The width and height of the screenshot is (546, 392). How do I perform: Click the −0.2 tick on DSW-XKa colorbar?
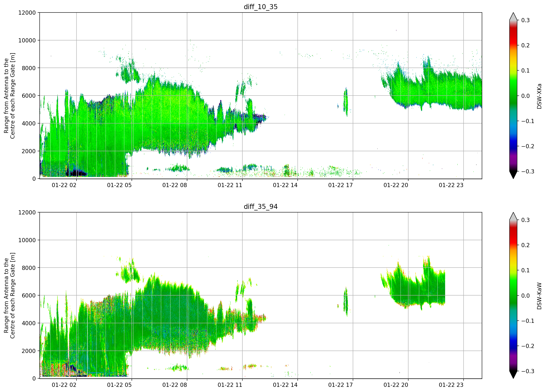tap(528, 146)
